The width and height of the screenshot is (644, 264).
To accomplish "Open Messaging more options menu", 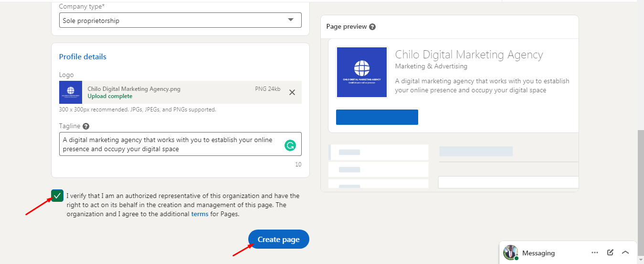I will coord(595,253).
